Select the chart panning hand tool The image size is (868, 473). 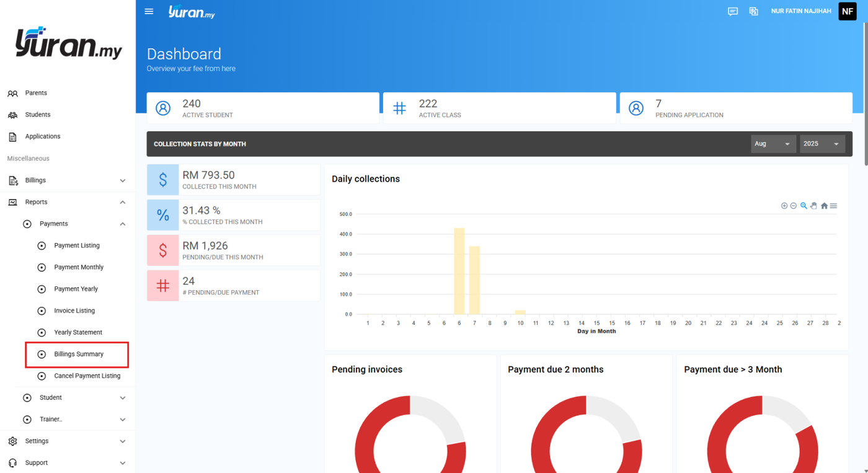(813, 206)
